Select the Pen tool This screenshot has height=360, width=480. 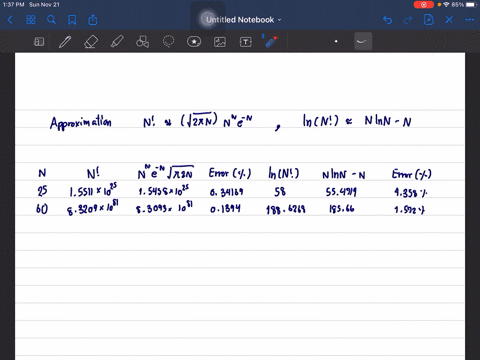pos(65,42)
